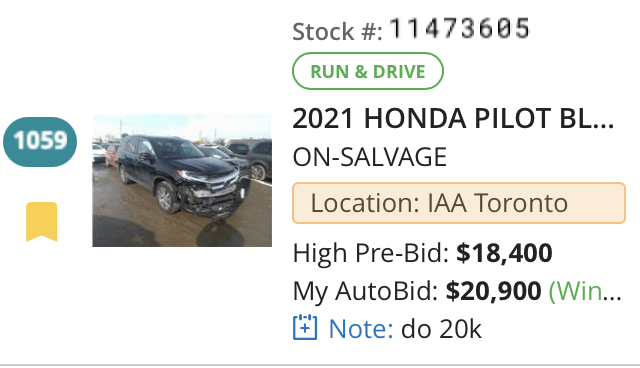The image size is (640, 368).
Task: Click the High Pre-Bid label
Action: [x=371, y=253]
